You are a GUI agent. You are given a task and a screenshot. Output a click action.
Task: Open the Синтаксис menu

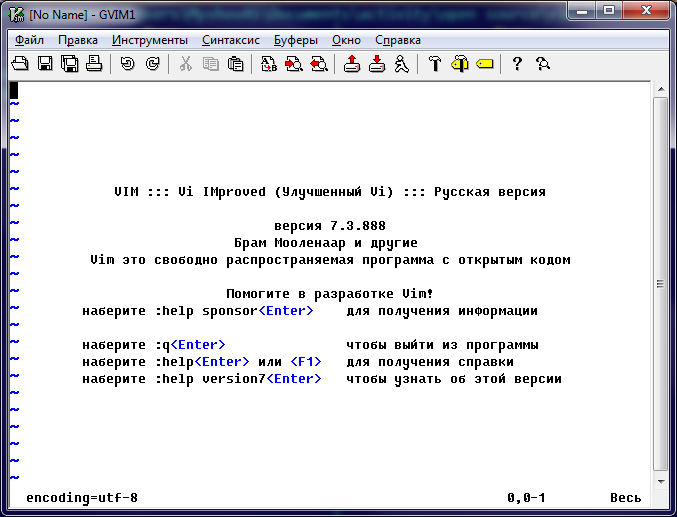[231, 40]
